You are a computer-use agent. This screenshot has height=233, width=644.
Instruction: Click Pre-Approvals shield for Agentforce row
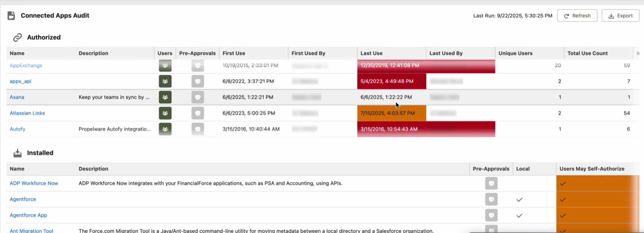[491, 199]
